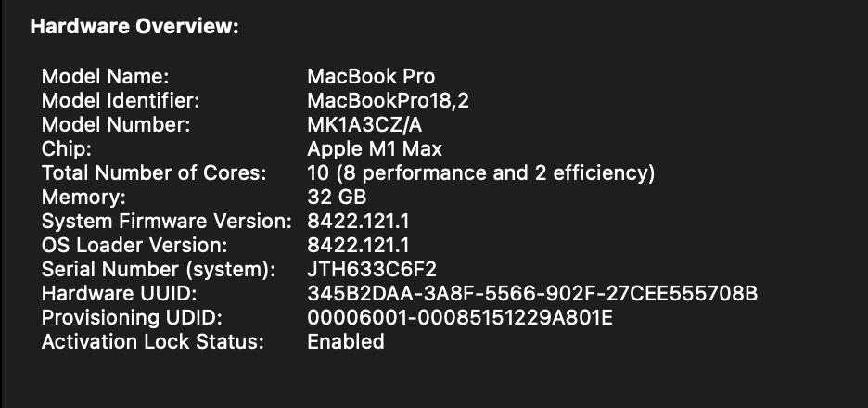The height and width of the screenshot is (408, 868).
Task: Click the Hardware Overview heading
Action: click(x=134, y=27)
